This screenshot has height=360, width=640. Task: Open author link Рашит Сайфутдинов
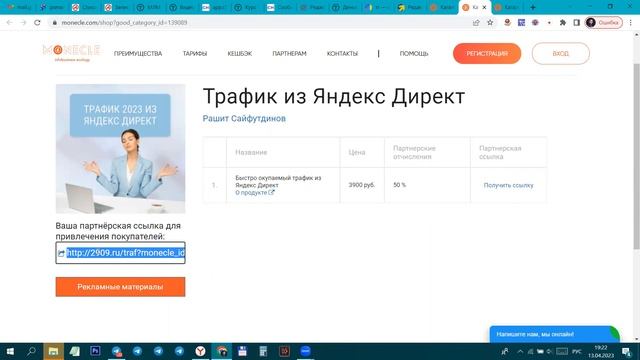coord(244,118)
